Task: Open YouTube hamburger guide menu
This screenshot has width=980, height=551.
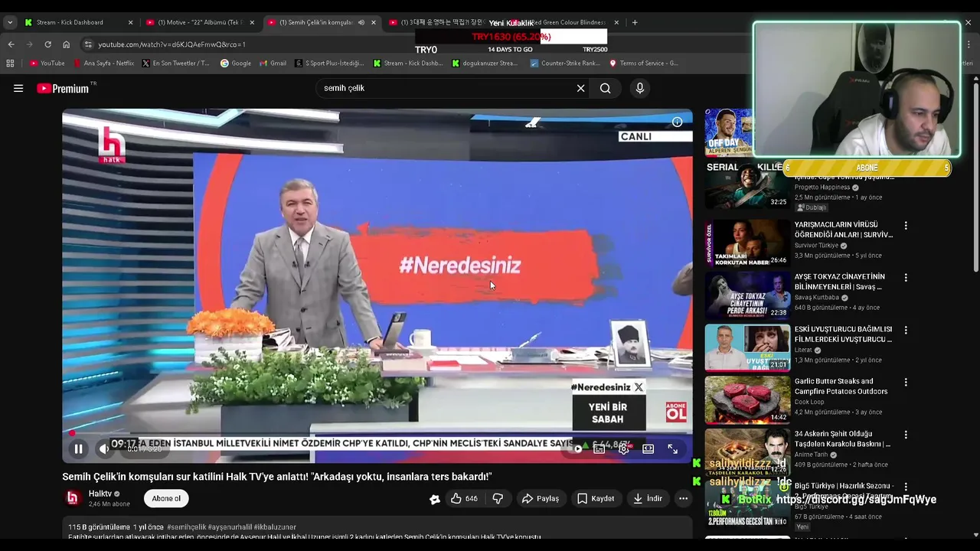Action: tap(18, 88)
